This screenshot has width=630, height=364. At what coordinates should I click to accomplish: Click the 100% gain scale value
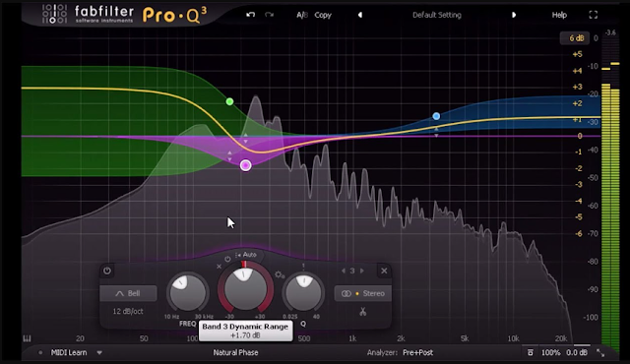pos(550,352)
